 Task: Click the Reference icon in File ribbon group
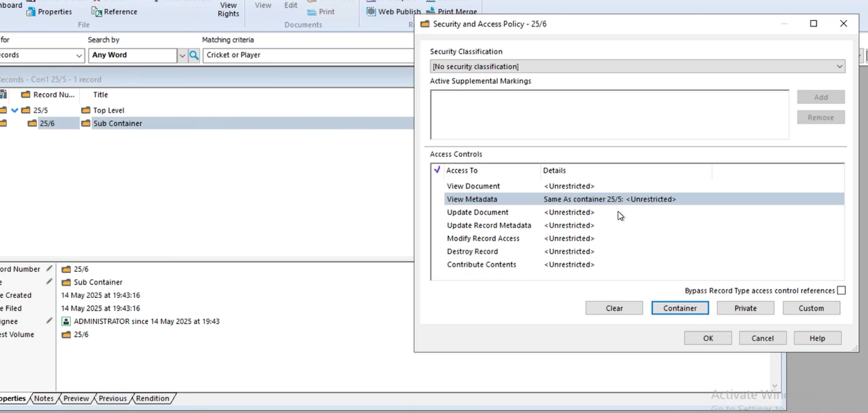click(x=96, y=12)
